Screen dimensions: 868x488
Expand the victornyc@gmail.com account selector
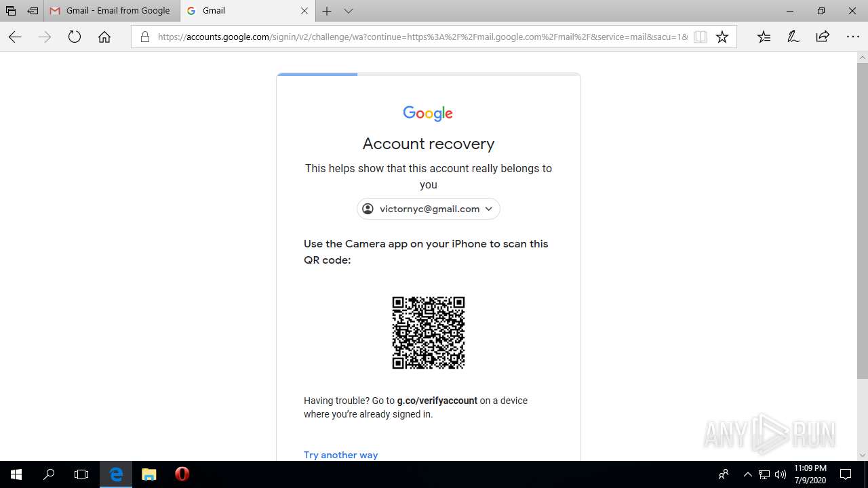pos(429,209)
